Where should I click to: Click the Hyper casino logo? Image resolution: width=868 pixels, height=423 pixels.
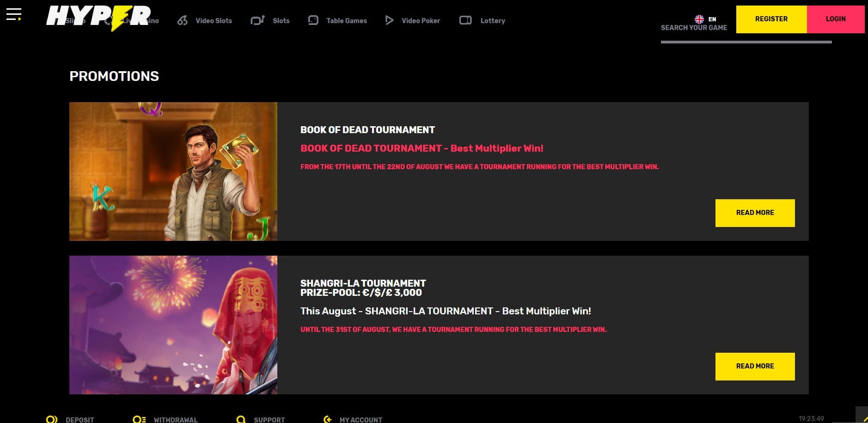click(98, 17)
